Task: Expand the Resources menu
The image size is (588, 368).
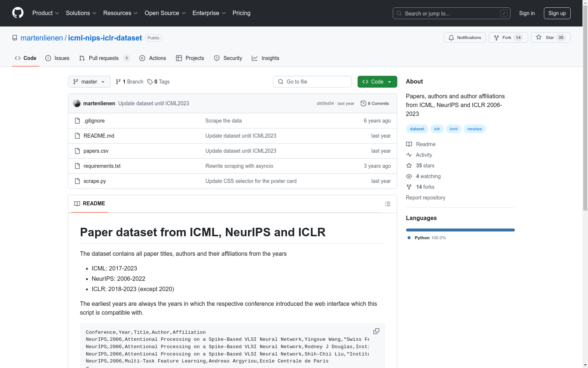Action: [121, 13]
